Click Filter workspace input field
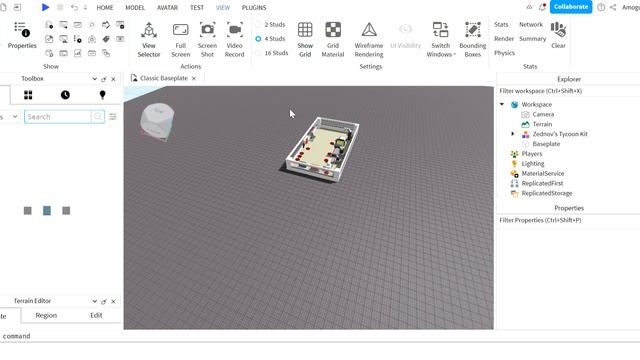 pyautogui.click(x=568, y=91)
